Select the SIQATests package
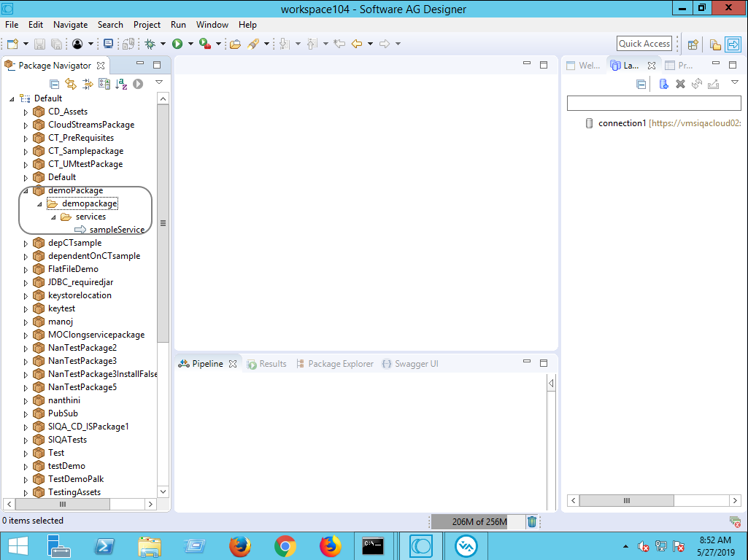The height and width of the screenshot is (560, 748). (67, 440)
